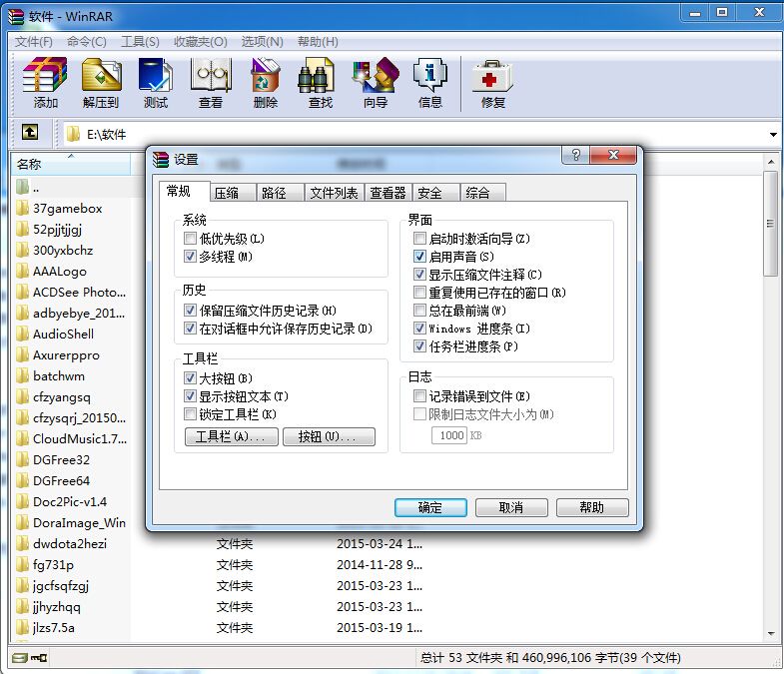Click the 查看 (View) toolbar icon
Screen dimensions: 784x674
click(x=211, y=75)
